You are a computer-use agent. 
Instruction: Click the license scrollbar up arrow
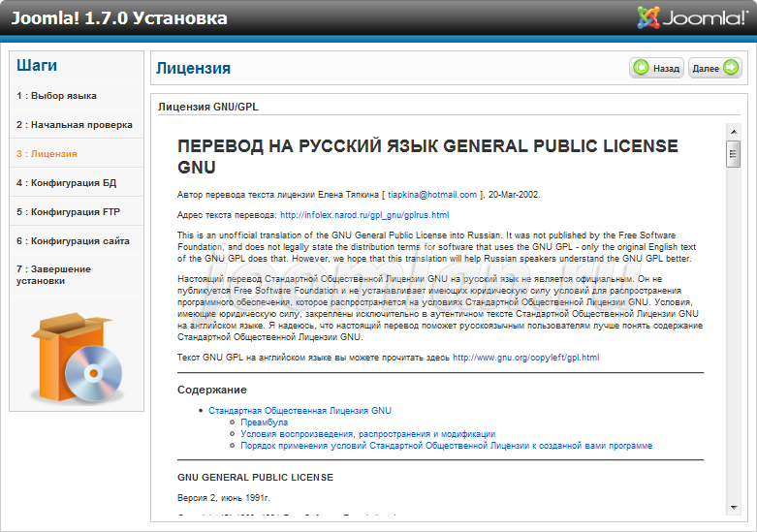tap(734, 132)
